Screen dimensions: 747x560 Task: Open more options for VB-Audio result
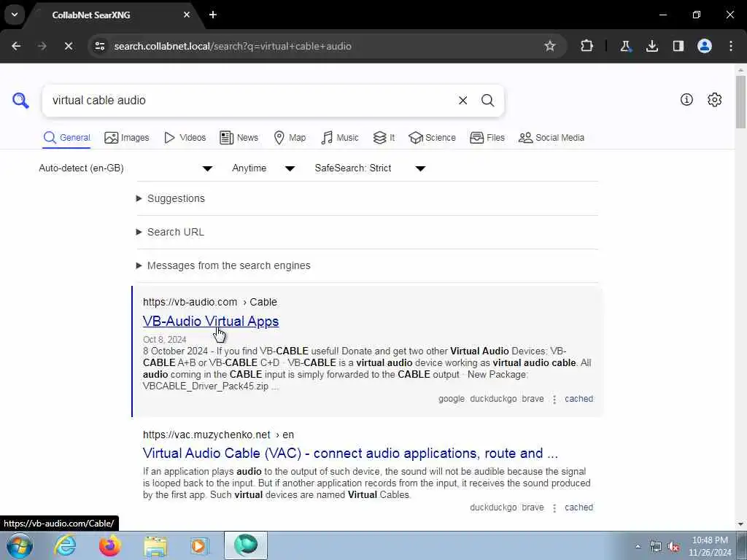point(554,399)
